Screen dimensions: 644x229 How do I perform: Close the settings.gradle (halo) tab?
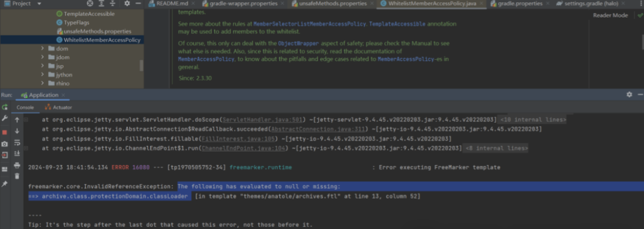623,3
